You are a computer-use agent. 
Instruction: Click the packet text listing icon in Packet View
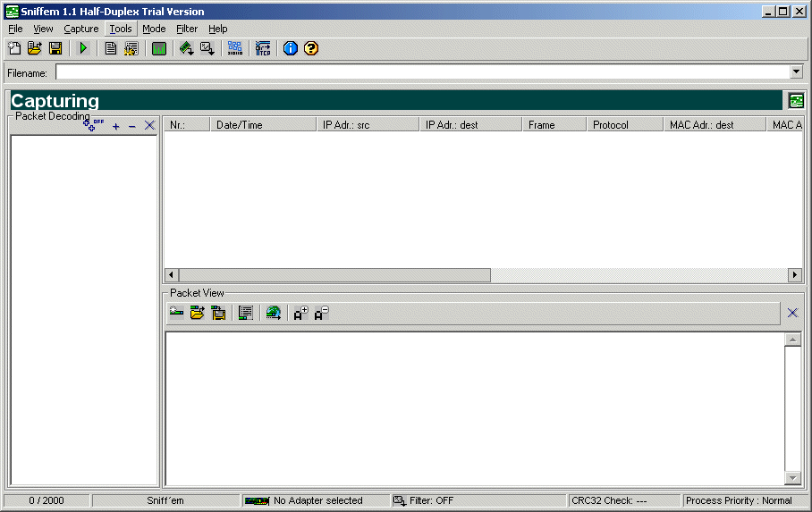(x=245, y=313)
